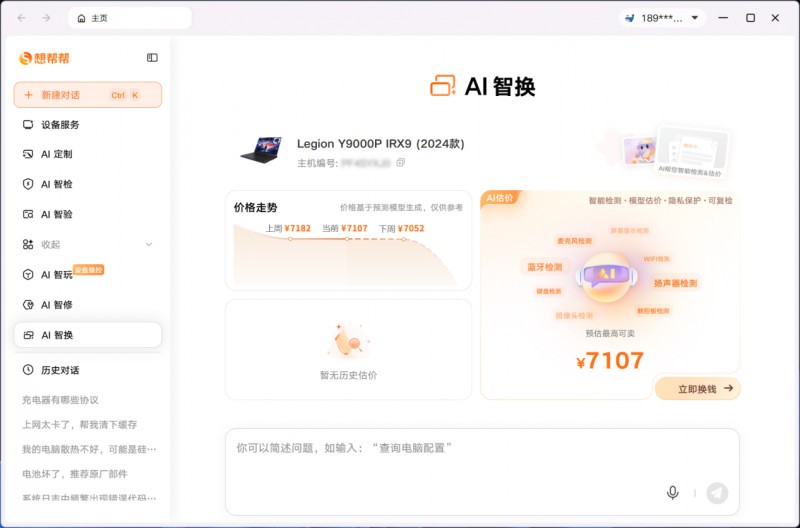Select AI 智验 sidebar item
The image size is (800, 528).
coord(88,214)
